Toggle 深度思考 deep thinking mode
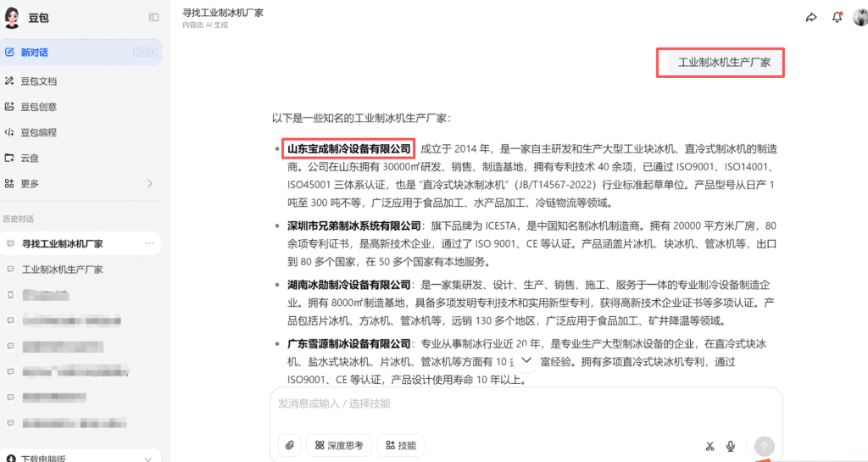 click(339, 445)
